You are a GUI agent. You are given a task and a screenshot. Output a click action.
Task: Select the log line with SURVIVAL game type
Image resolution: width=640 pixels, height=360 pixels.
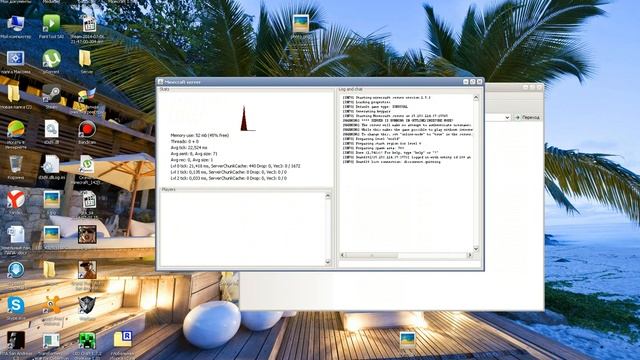(375, 107)
